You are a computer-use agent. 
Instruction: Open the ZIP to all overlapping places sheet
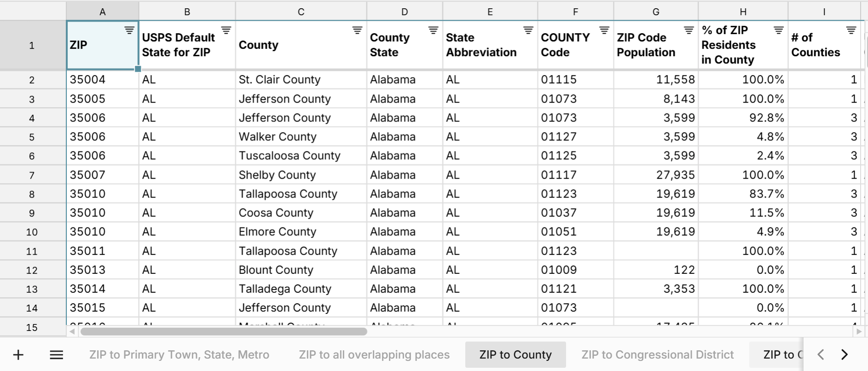pyautogui.click(x=374, y=354)
